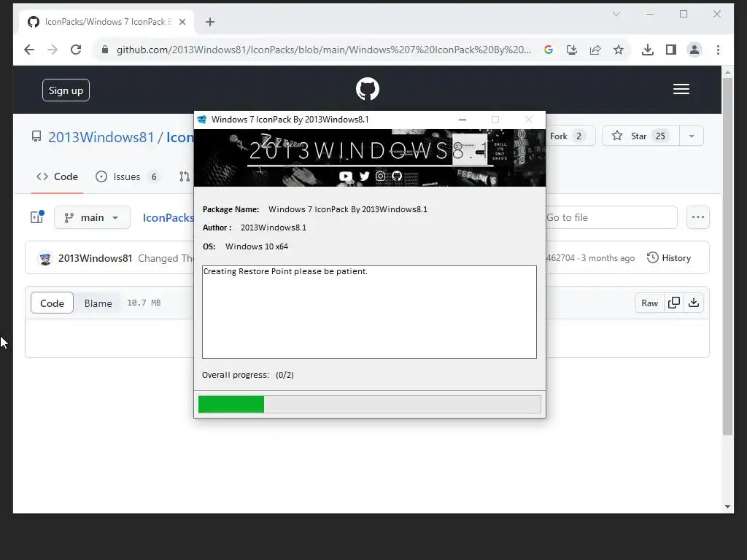Click the installer log text box
747x560 pixels.
pos(369,312)
